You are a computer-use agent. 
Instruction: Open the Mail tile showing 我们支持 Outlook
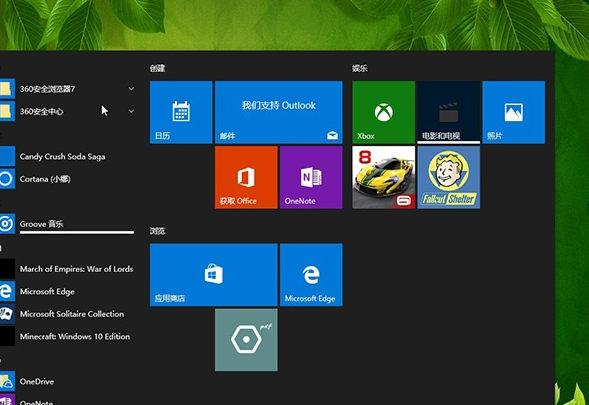point(279,112)
